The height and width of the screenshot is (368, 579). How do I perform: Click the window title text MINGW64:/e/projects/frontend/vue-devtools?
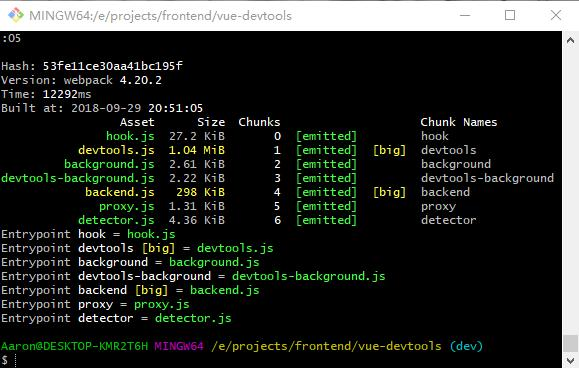[160, 16]
